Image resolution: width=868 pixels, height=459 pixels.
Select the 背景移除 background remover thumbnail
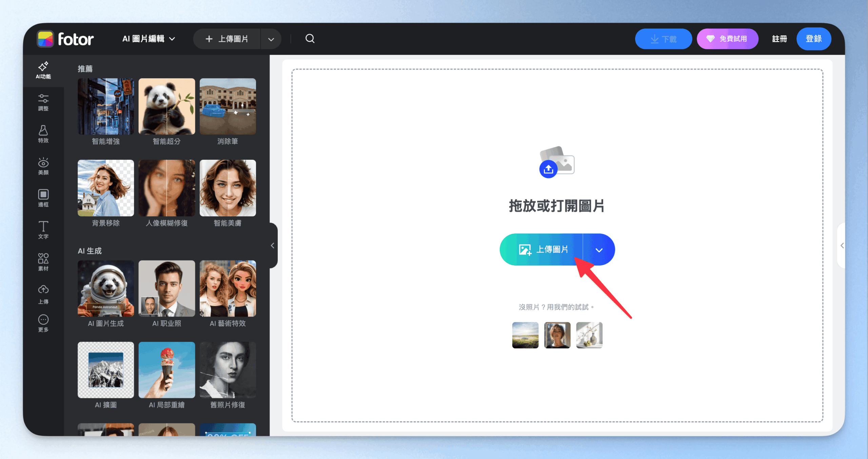pos(106,188)
